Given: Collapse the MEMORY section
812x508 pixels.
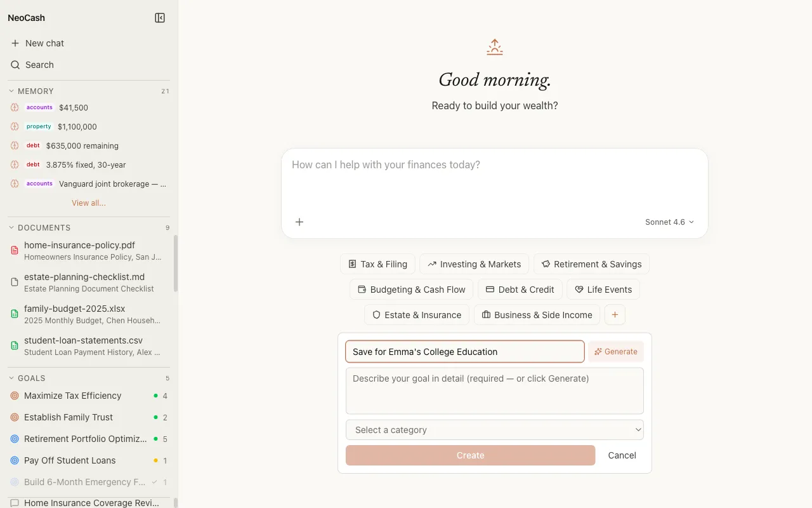Looking at the screenshot, I should [11, 91].
